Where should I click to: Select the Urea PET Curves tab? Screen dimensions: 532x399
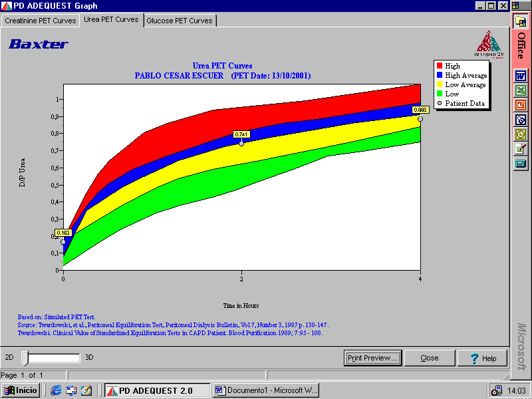coord(111,20)
